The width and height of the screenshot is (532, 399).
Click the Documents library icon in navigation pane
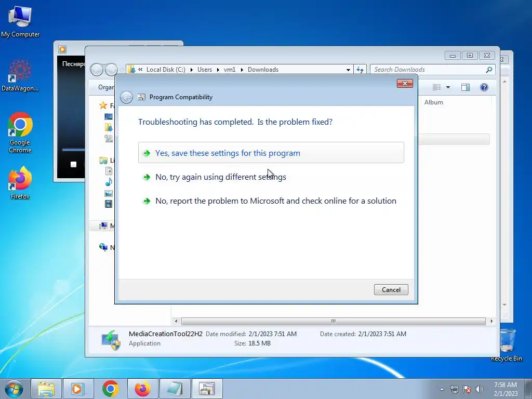[x=109, y=171]
